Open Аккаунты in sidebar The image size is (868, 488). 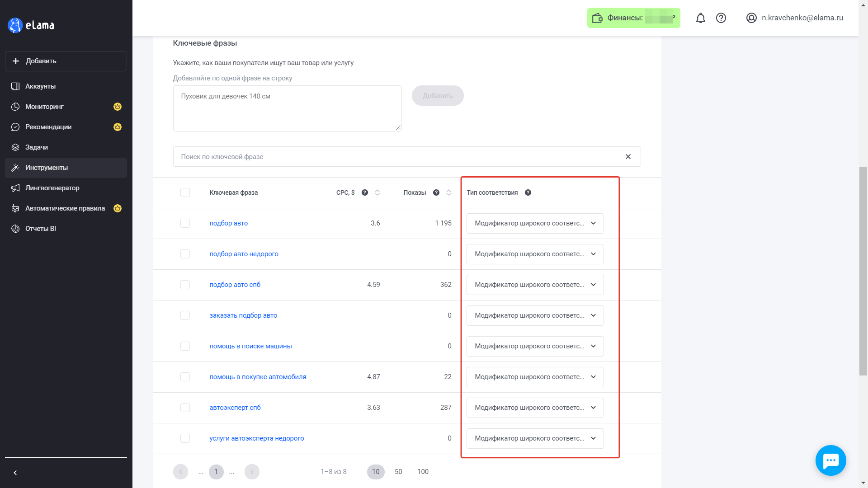(x=66, y=86)
